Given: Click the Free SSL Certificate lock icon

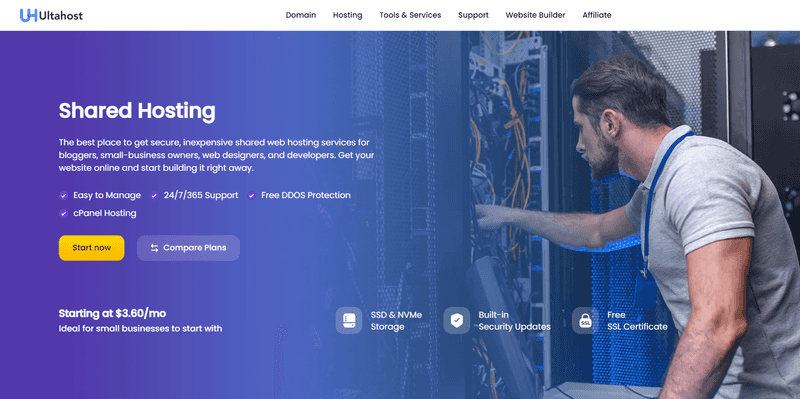Looking at the screenshot, I should pyautogui.click(x=585, y=320).
